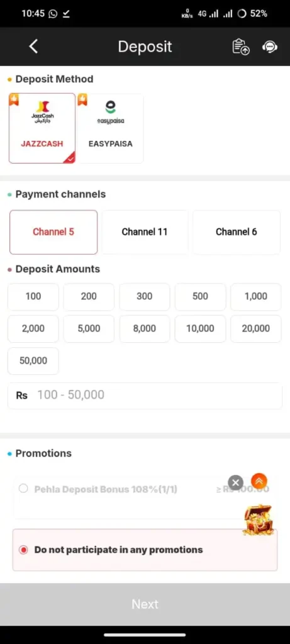The image size is (290, 644).
Task: Tap the download checkmark status icon
Action: point(65,14)
